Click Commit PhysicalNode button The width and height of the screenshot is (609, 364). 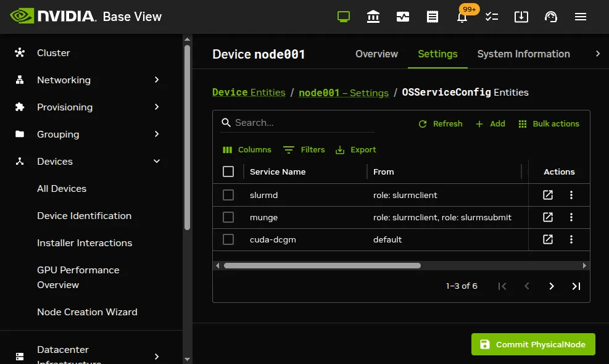(533, 344)
